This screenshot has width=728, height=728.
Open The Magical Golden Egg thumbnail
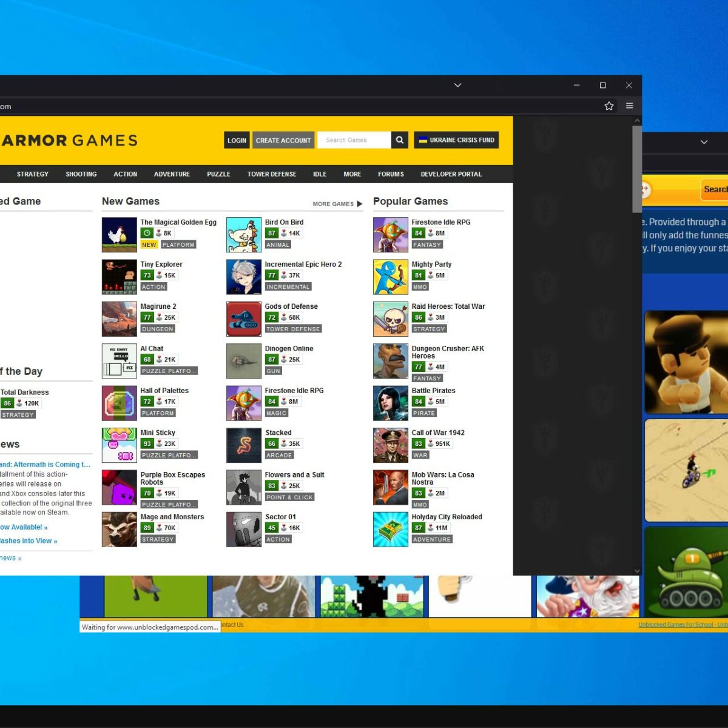pyautogui.click(x=119, y=234)
